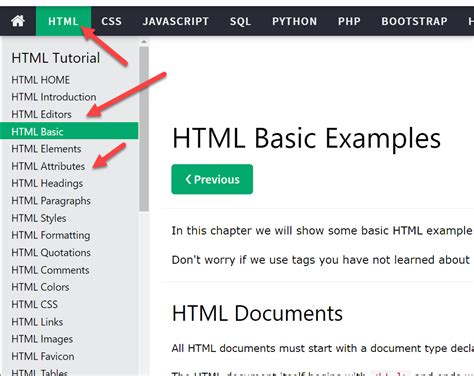This screenshot has height=376, width=474.
Task: Go to HTML Headings page
Action: click(47, 183)
